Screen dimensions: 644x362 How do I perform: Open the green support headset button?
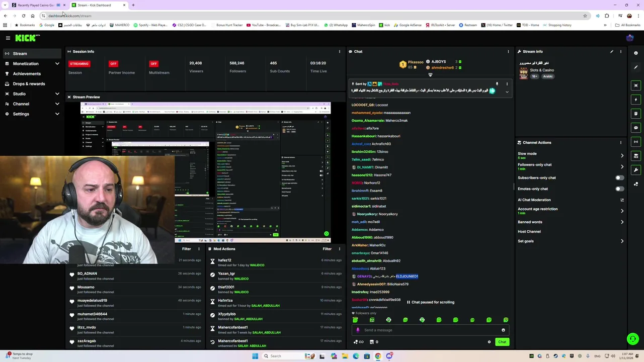coord(633,339)
